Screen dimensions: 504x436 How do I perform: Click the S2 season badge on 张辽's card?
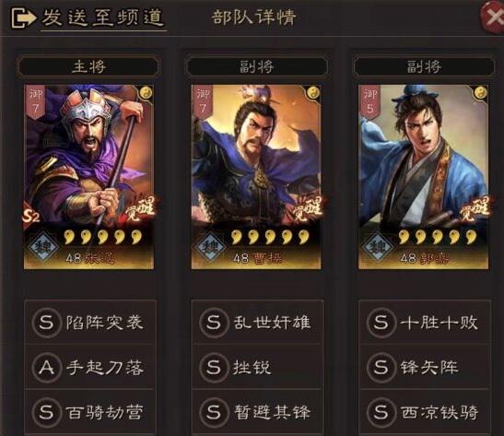pyautogui.click(x=30, y=217)
